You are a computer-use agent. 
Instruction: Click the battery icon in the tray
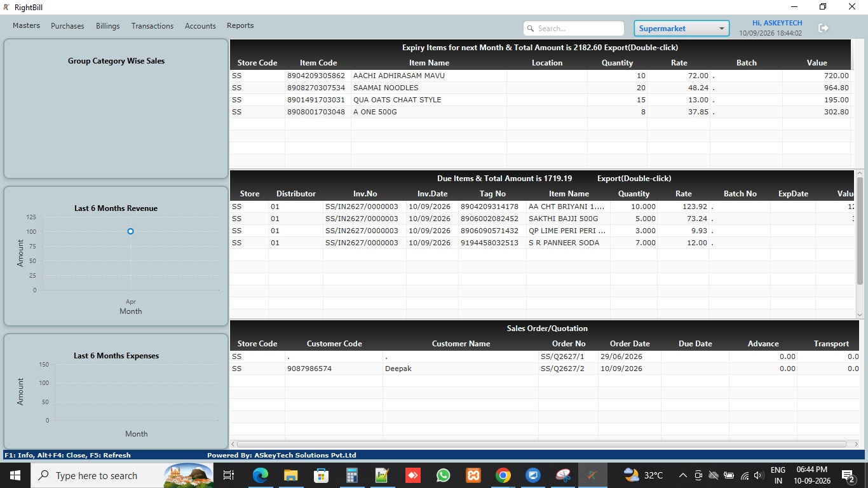729,475
